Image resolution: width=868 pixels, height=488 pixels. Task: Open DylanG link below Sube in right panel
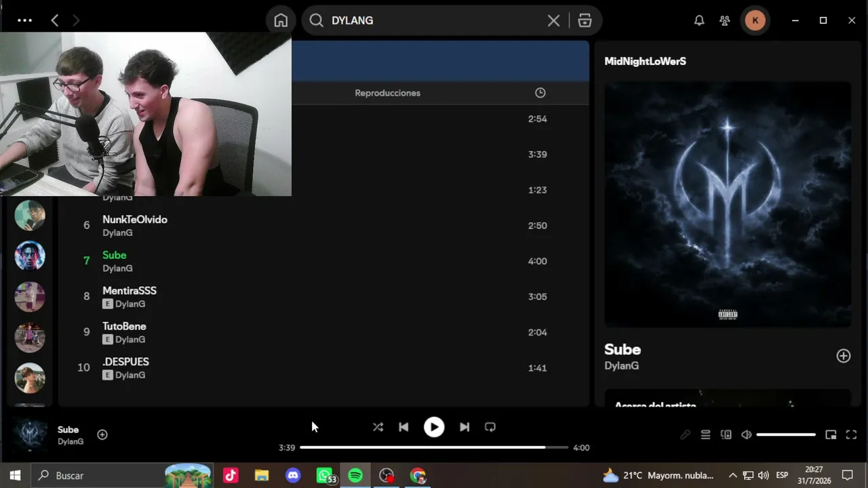point(621,365)
